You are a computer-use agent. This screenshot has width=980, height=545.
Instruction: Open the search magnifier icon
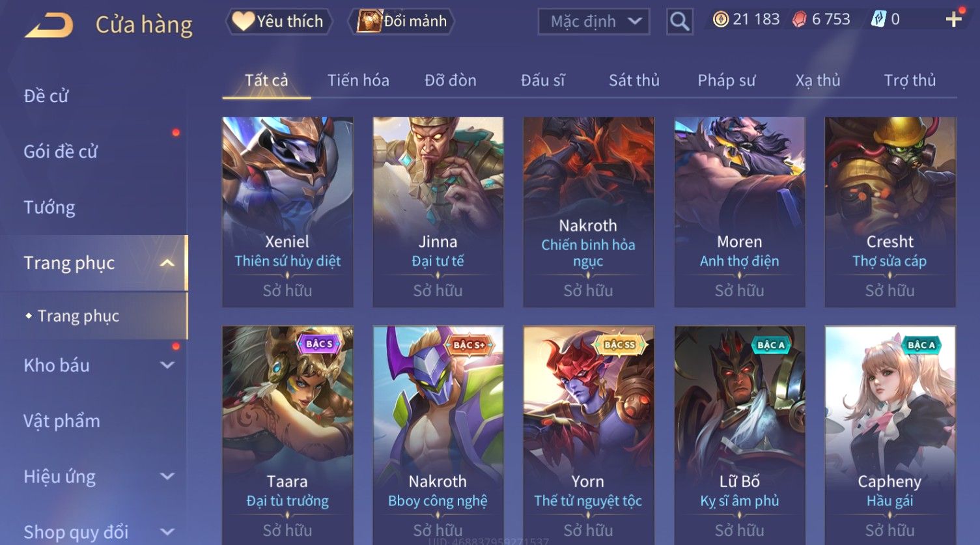point(679,21)
